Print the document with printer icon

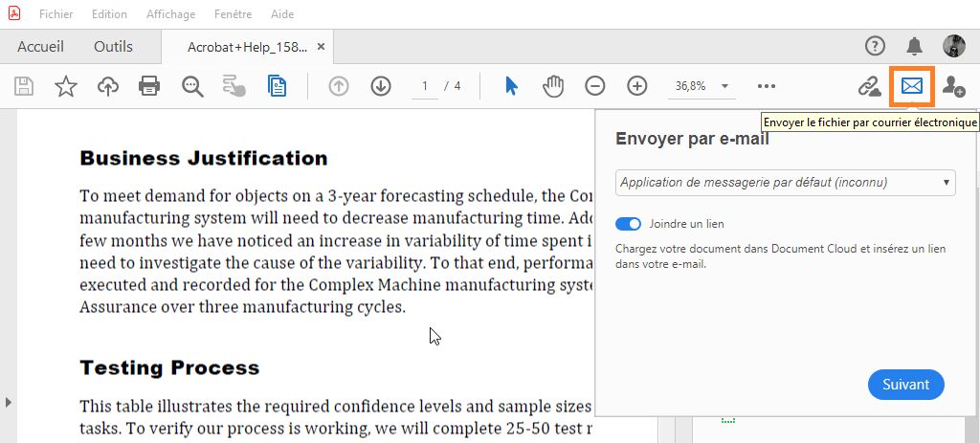[x=149, y=85]
